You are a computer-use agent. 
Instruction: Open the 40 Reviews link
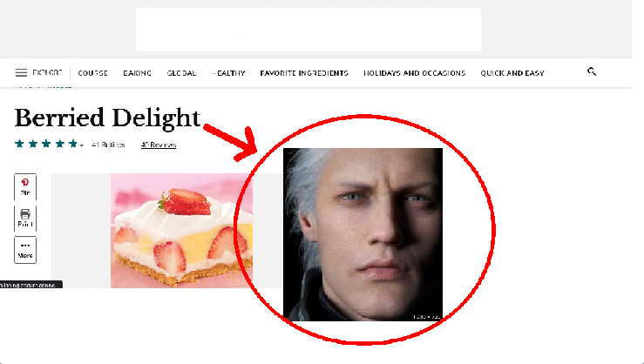pos(159,145)
